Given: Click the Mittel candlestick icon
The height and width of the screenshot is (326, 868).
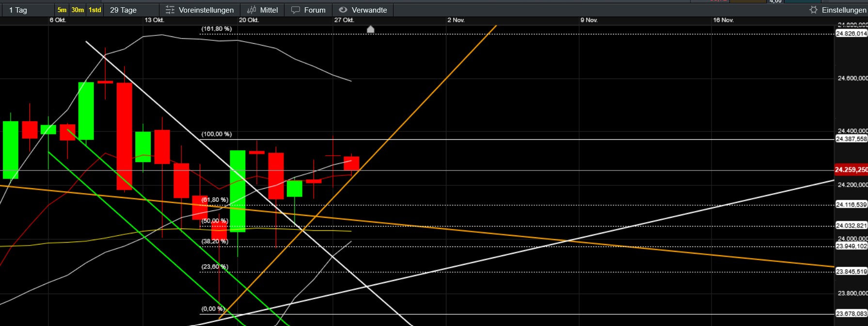Looking at the screenshot, I should click(252, 10).
